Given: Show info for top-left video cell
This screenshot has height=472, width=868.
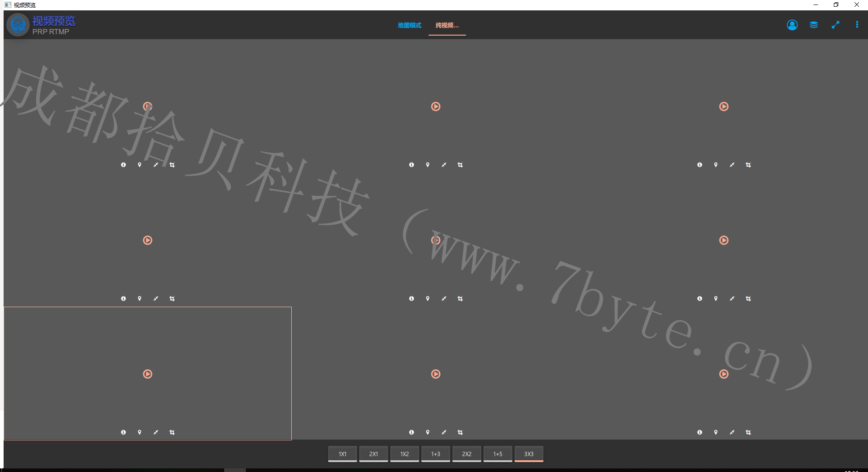Looking at the screenshot, I should click(123, 165).
